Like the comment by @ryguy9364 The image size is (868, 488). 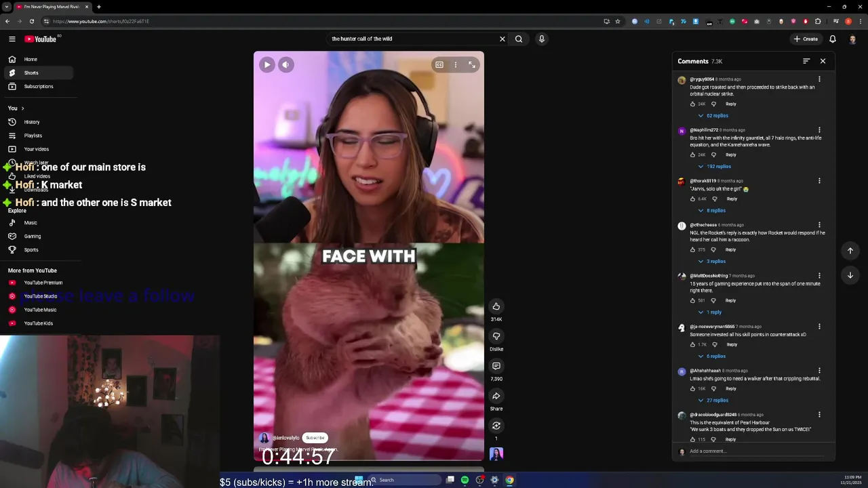coord(692,104)
